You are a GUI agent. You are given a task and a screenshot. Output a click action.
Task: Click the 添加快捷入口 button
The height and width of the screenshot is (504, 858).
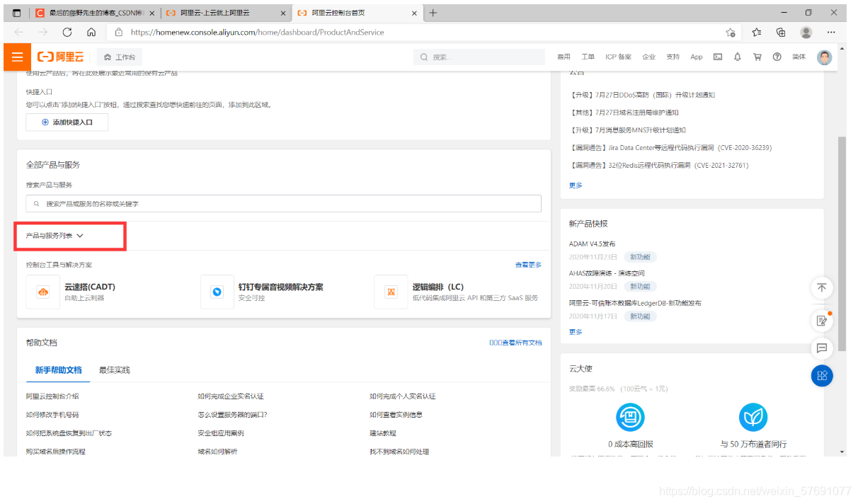coord(67,122)
